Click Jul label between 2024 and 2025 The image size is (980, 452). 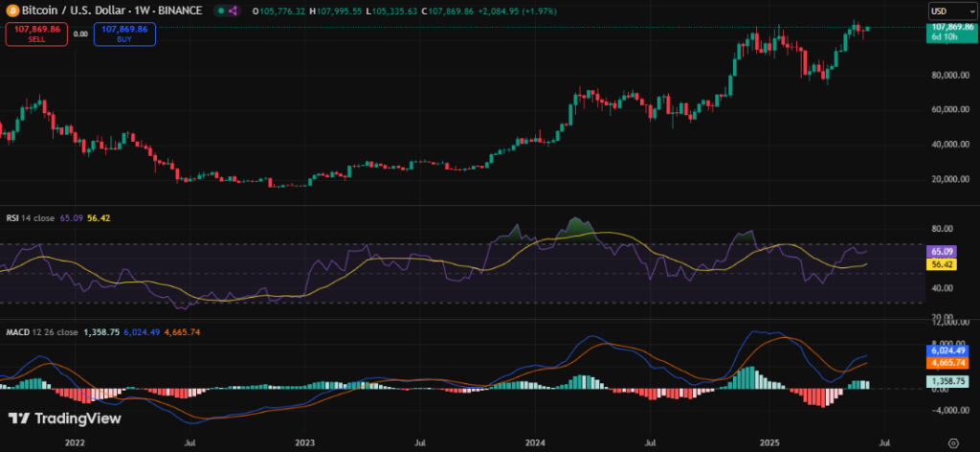pyautogui.click(x=651, y=442)
